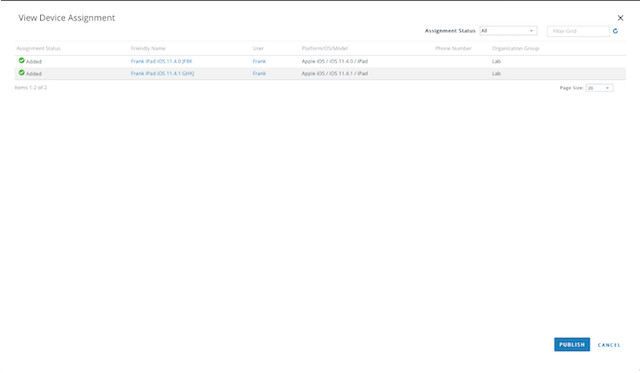Sort by the Platform/OS/Model column header
The height and width of the screenshot is (373, 640).
325,48
